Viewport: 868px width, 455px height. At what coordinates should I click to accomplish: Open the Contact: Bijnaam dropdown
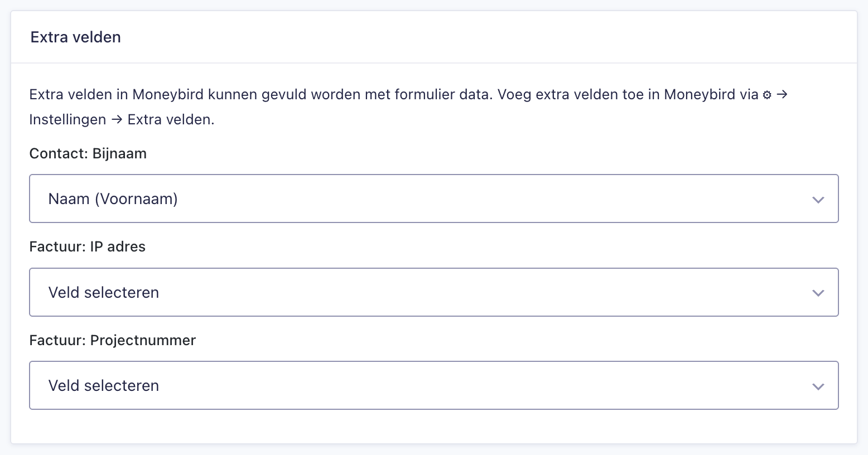[x=433, y=199]
